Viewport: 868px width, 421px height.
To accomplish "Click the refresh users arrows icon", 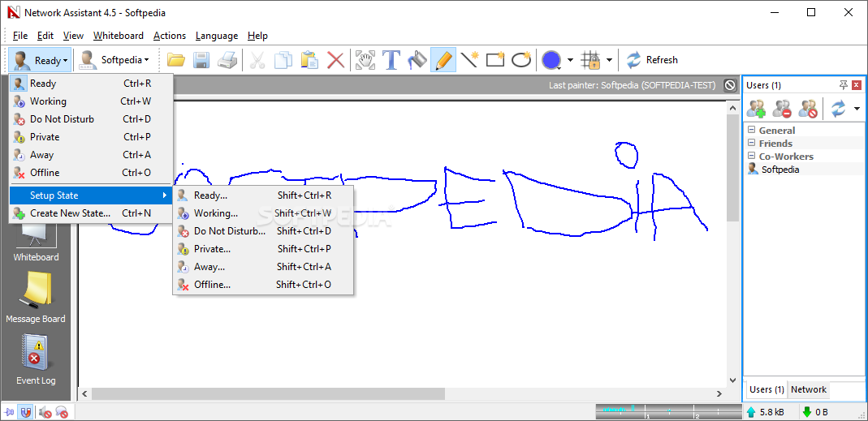I will [838, 108].
